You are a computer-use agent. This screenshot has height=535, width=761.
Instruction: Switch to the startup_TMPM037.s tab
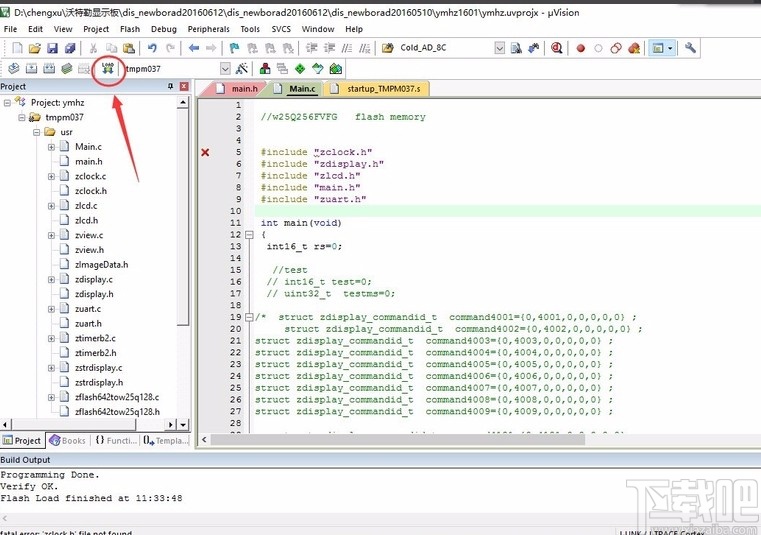coord(376,89)
